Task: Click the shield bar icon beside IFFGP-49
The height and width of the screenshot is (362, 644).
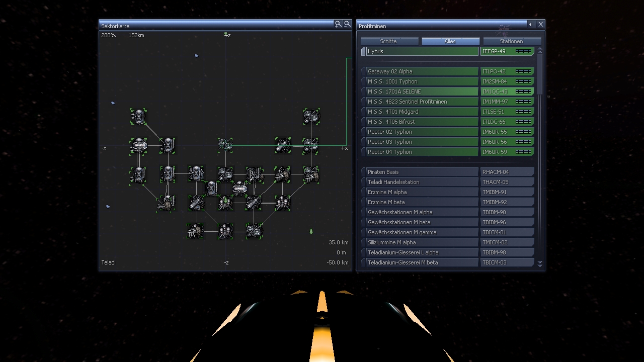Action: click(x=523, y=51)
